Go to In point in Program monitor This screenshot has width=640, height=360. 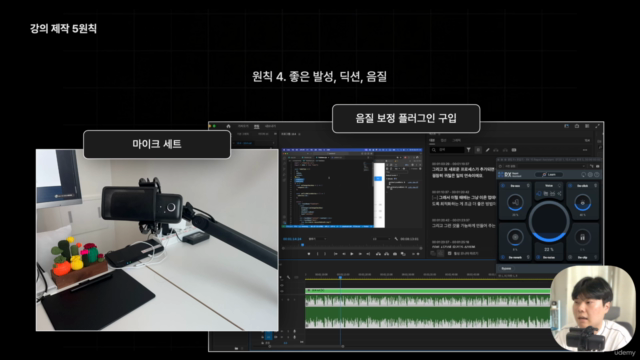[336, 254]
